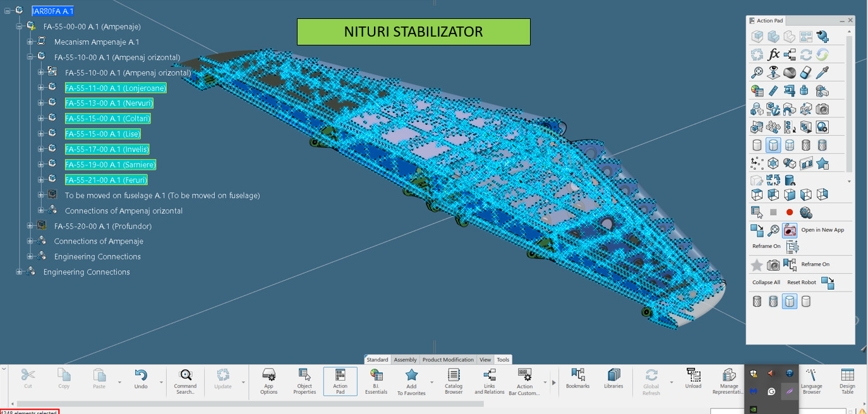Click the Object Properties toolbar icon
The width and height of the screenshot is (868, 414).
[304, 381]
